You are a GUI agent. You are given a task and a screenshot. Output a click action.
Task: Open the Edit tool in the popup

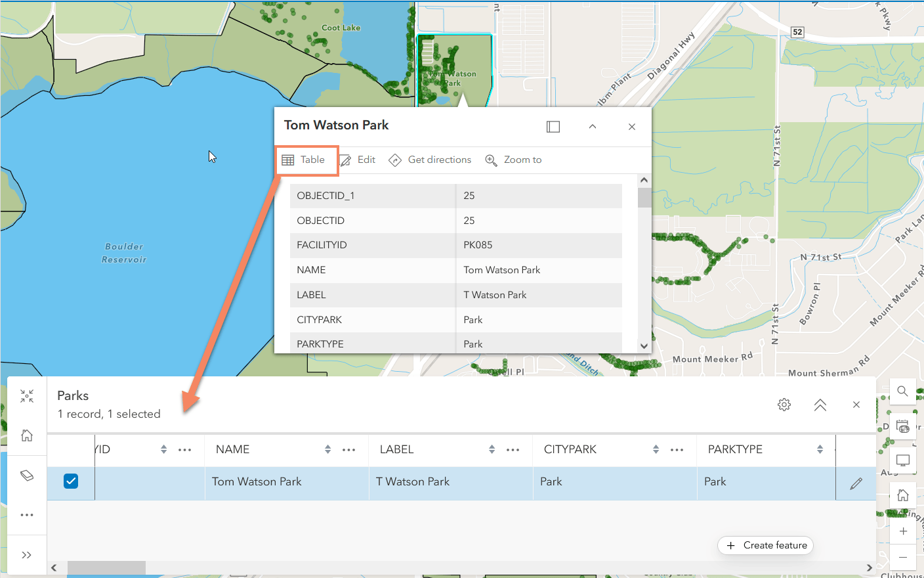tap(358, 160)
